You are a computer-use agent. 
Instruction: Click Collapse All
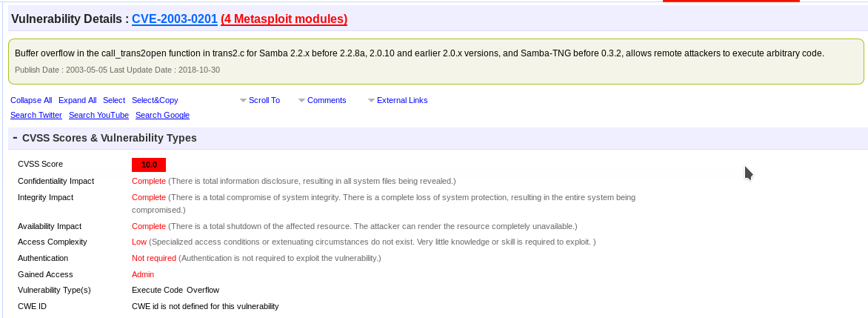tap(31, 100)
